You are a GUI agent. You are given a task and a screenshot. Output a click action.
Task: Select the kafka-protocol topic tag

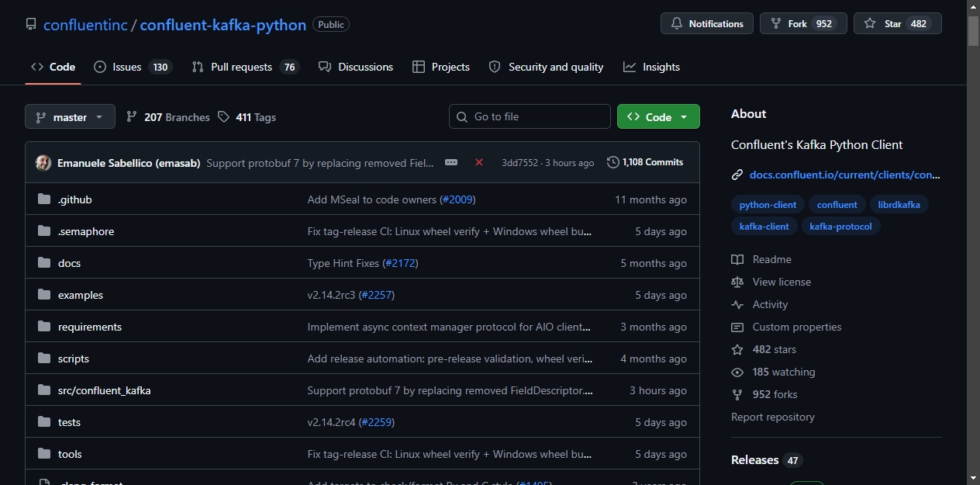(x=840, y=227)
